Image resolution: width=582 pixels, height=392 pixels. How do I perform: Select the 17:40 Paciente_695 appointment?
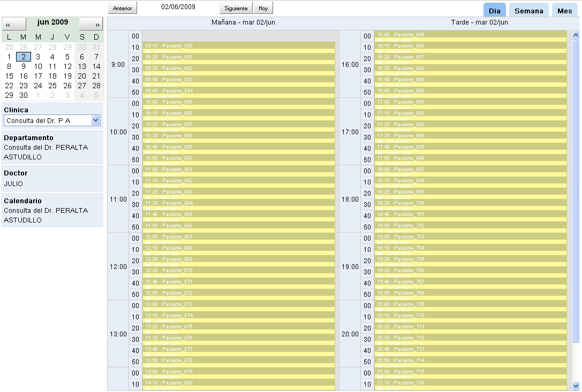click(x=470, y=148)
